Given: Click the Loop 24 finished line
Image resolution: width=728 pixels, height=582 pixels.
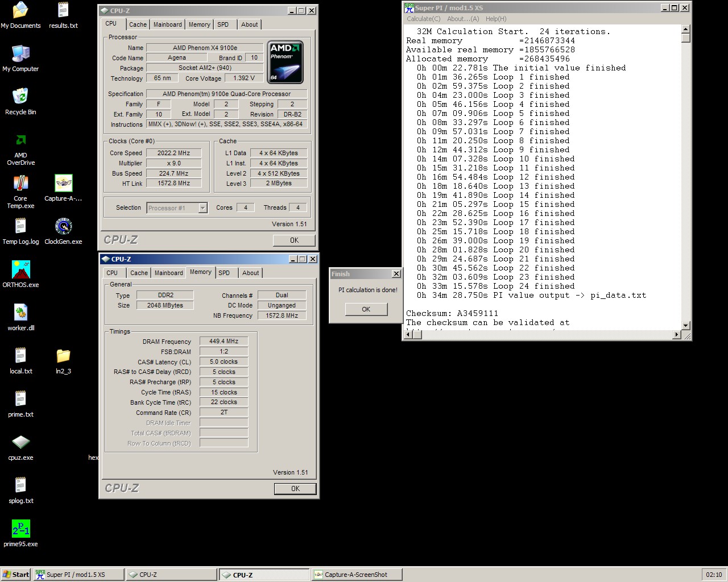Looking at the screenshot, I should click(x=495, y=286).
